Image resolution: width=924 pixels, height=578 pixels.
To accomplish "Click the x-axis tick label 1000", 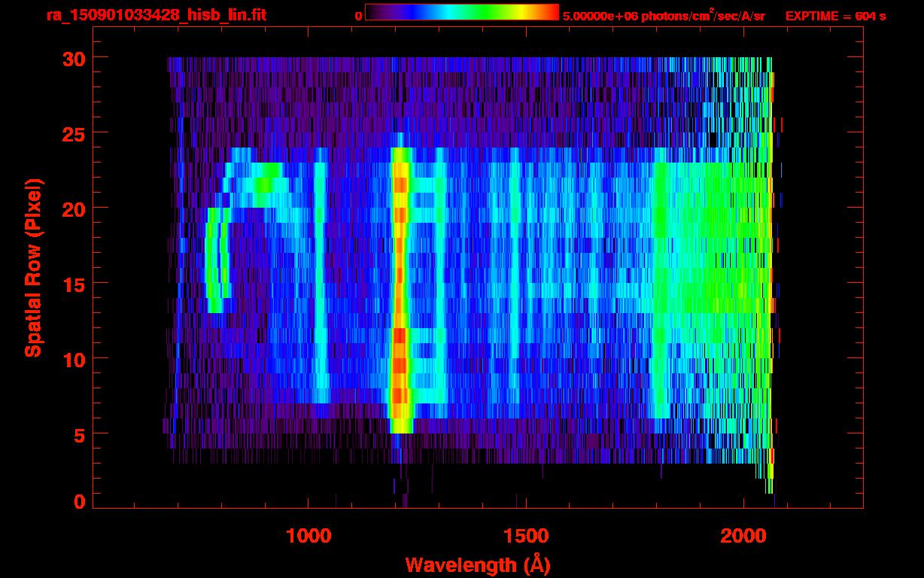I will tap(309, 536).
